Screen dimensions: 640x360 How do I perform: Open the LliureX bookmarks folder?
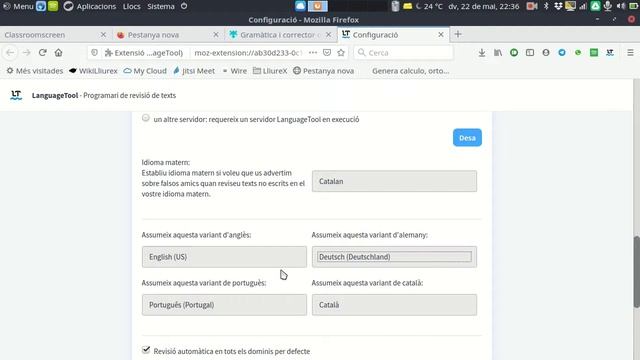pyautogui.click(x=270, y=71)
